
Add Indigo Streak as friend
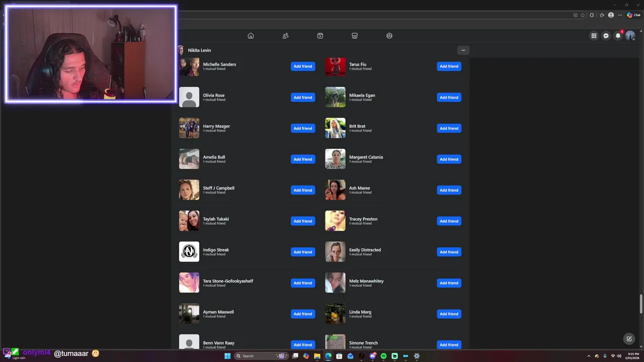pos(303,252)
